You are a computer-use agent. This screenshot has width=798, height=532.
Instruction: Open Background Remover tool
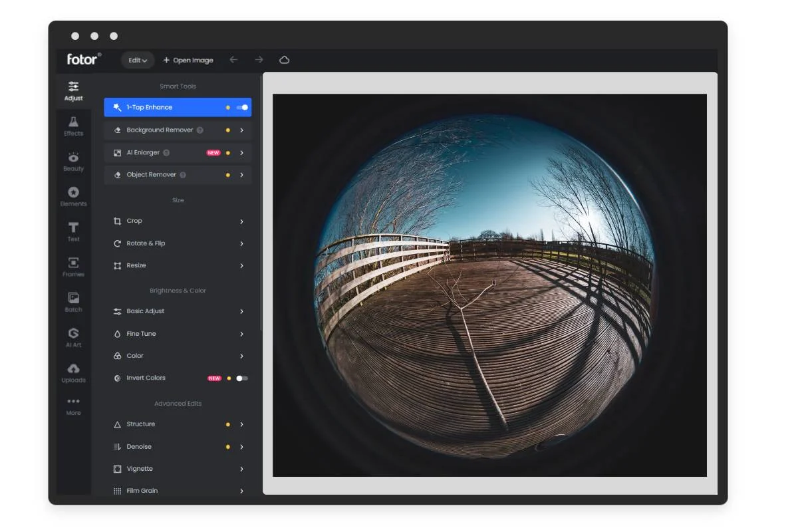(178, 130)
